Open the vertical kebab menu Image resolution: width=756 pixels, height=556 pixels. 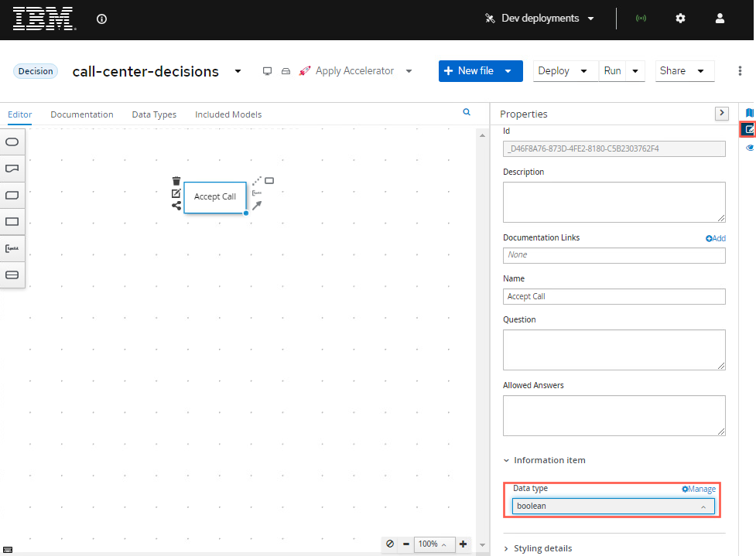pyautogui.click(x=740, y=71)
